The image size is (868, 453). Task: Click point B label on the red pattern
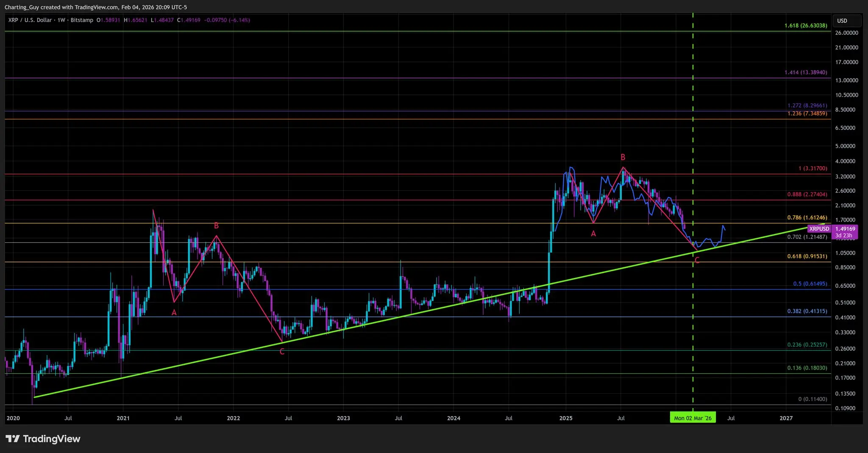click(x=622, y=156)
